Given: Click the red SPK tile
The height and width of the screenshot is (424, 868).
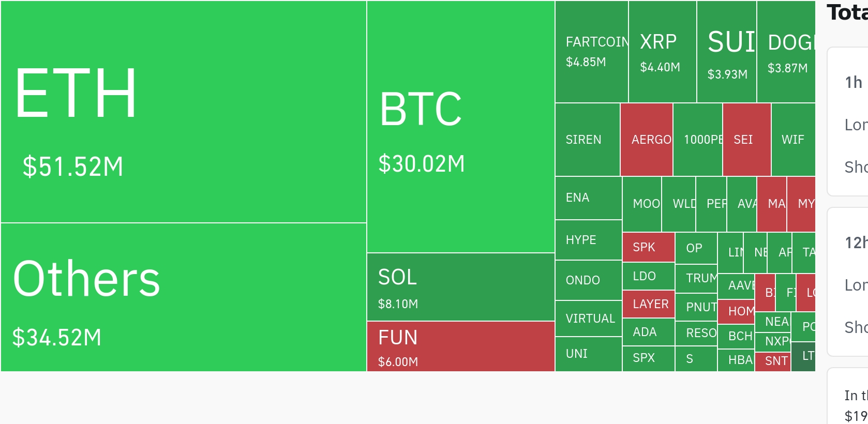Looking at the screenshot, I should [x=649, y=247].
